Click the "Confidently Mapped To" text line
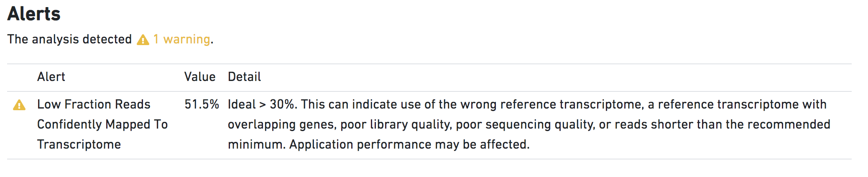 pyautogui.click(x=102, y=124)
